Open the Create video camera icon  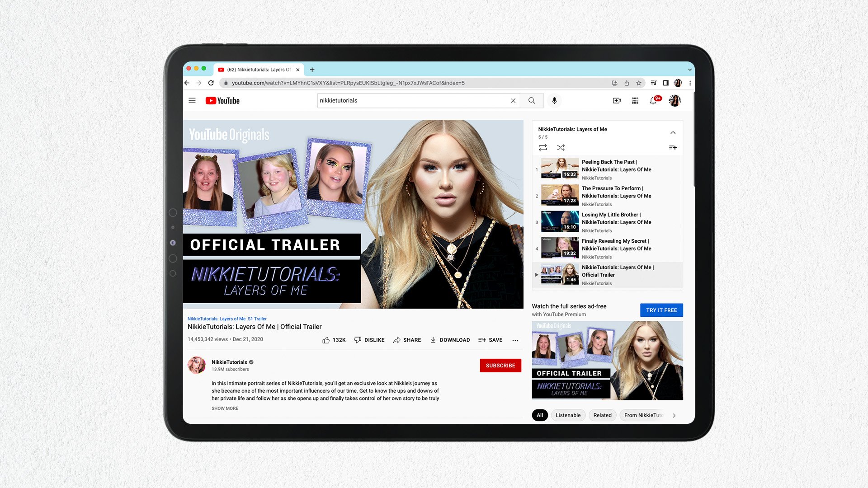click(x=617, y=100)
